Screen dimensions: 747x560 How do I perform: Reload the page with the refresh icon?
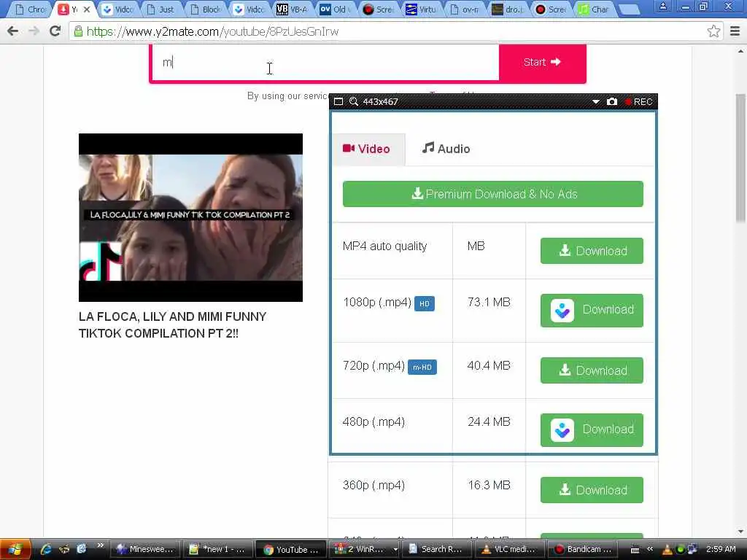(55, 31)
